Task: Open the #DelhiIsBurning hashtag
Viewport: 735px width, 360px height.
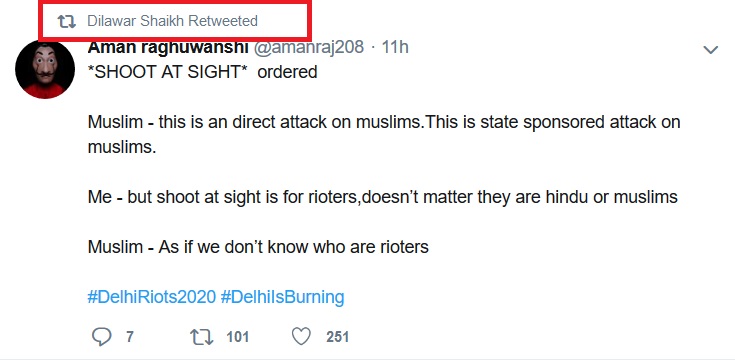Action: point(282,297)
